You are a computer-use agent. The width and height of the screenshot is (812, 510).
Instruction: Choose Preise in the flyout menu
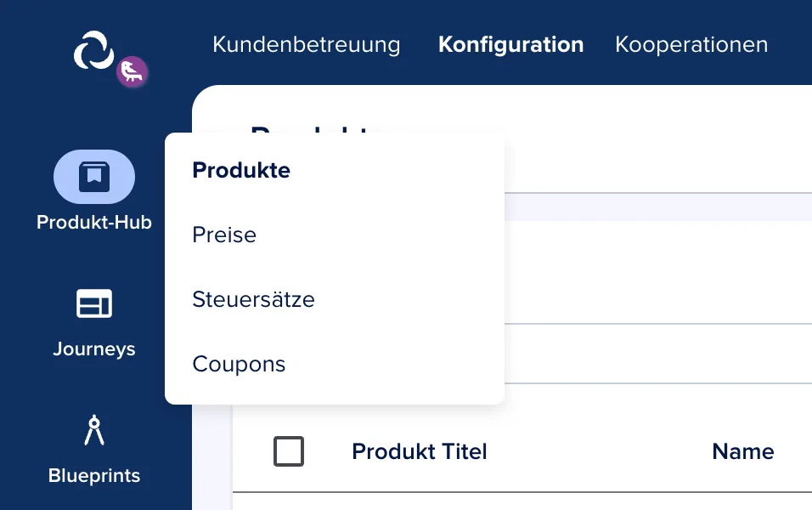pos(224,235)
